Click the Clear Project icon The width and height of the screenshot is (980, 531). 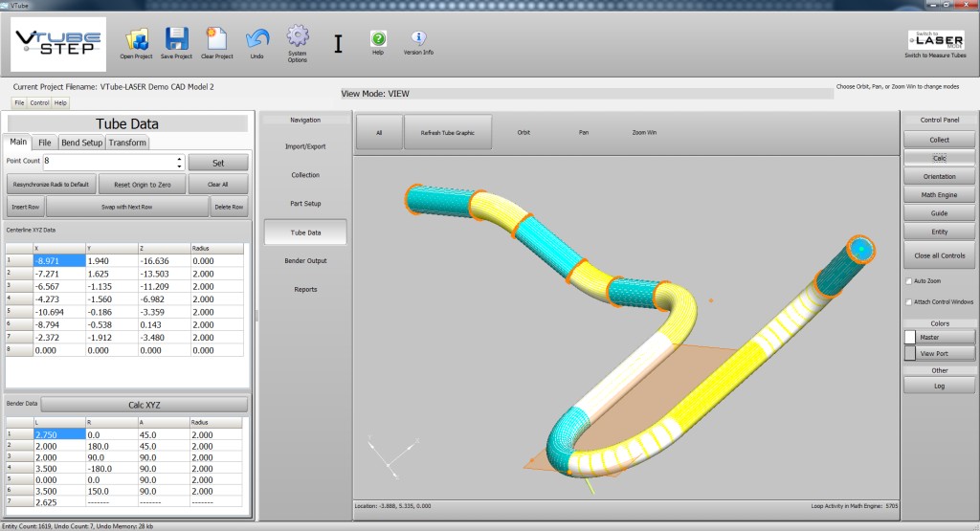tap(217, 39)
